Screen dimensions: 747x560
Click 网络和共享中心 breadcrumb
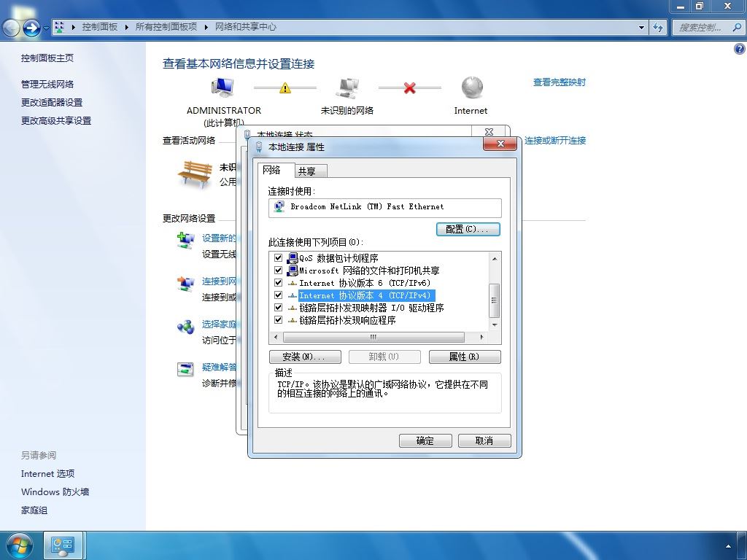click(x=245, y=27)
